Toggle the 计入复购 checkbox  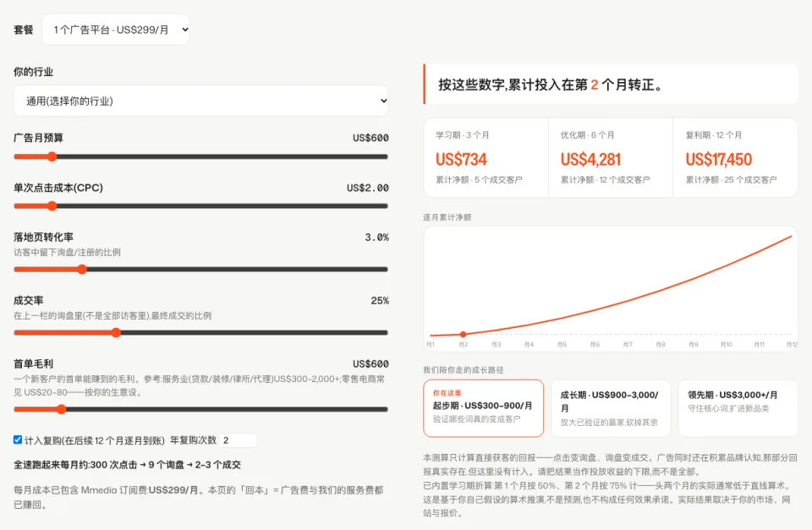18,440
